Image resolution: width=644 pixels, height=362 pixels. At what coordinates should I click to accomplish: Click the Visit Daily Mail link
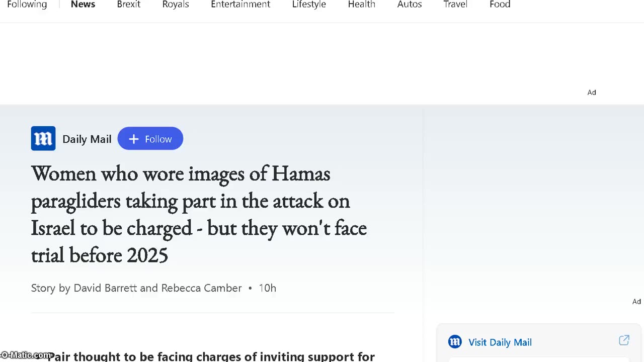pos(500,342)
